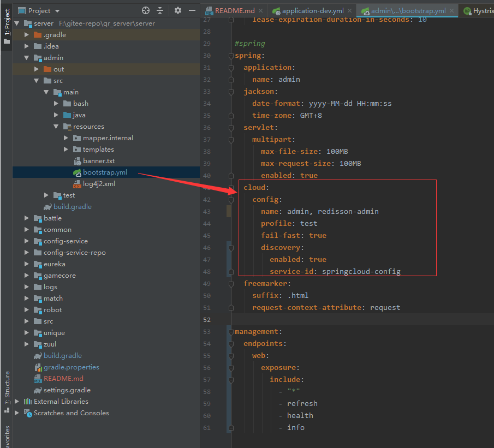
Task: Switch to the README.md editor tab
Action: (234, 11)
